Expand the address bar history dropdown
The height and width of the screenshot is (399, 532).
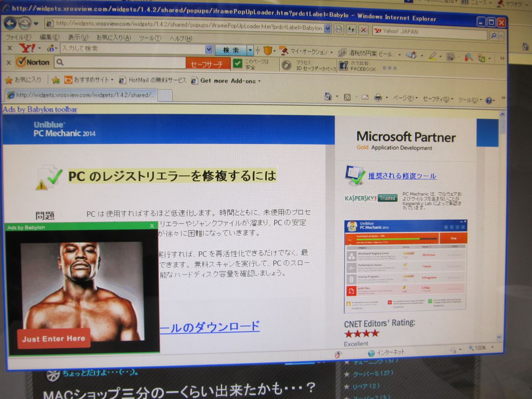tap(328, 28)
